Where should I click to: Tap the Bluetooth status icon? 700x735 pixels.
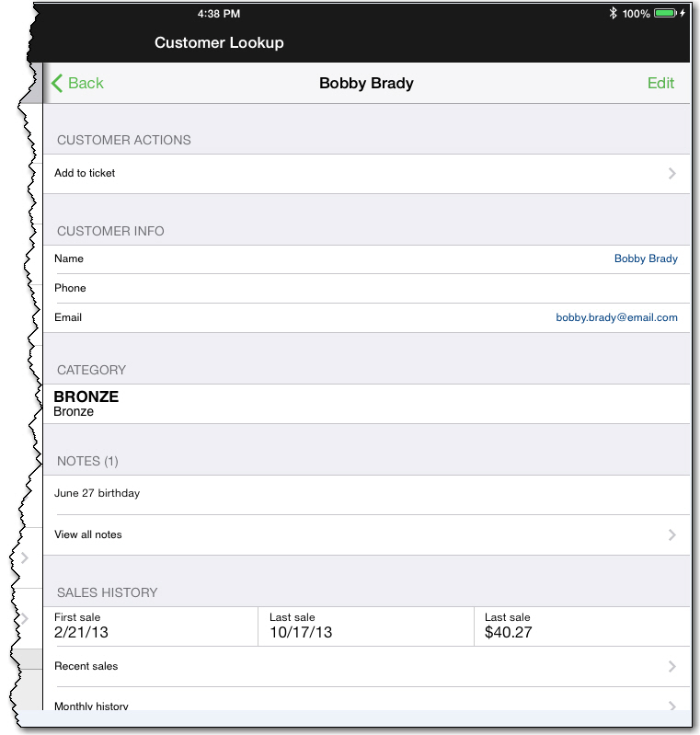613,13
